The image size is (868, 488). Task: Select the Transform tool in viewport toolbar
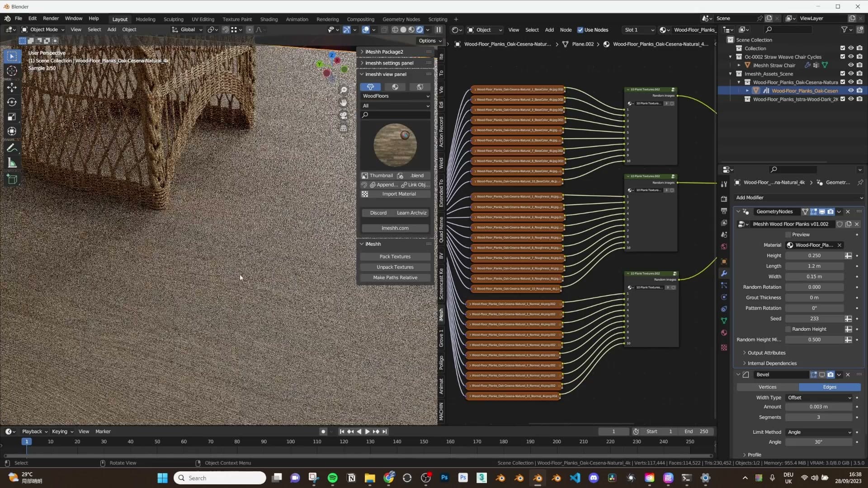click(x=12, y=131)
